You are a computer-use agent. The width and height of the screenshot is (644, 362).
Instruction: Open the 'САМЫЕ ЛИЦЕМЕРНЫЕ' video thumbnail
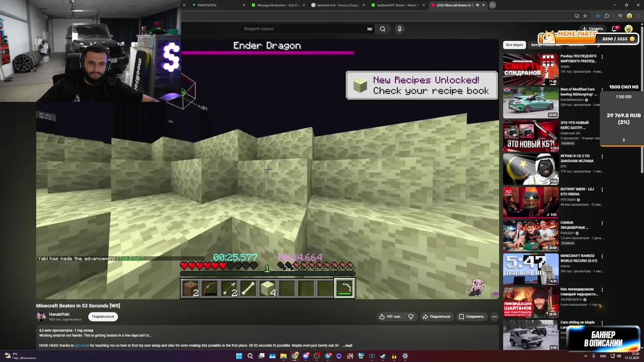point(531,236)
